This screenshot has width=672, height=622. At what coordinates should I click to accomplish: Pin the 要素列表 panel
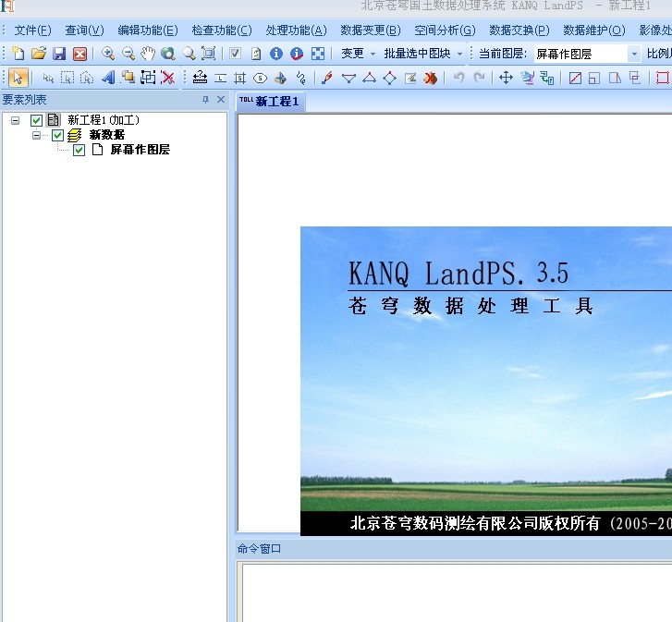point(206,100)
